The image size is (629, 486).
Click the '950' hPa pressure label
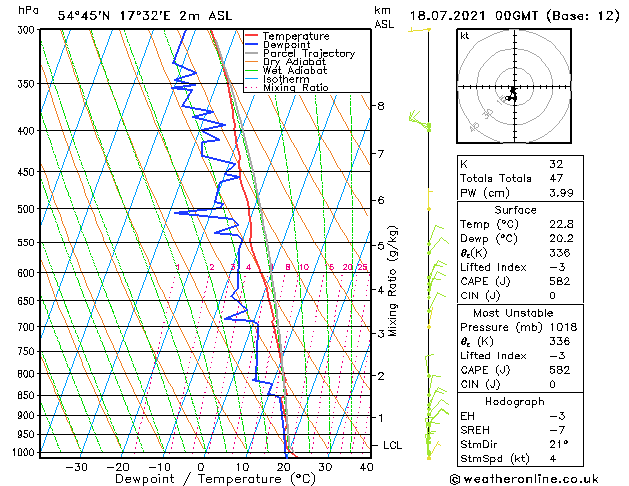[x=28, y=434]
